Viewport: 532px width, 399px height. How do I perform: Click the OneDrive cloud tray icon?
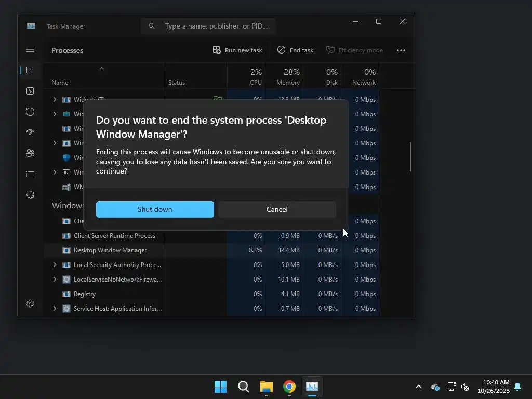point(435,387)
